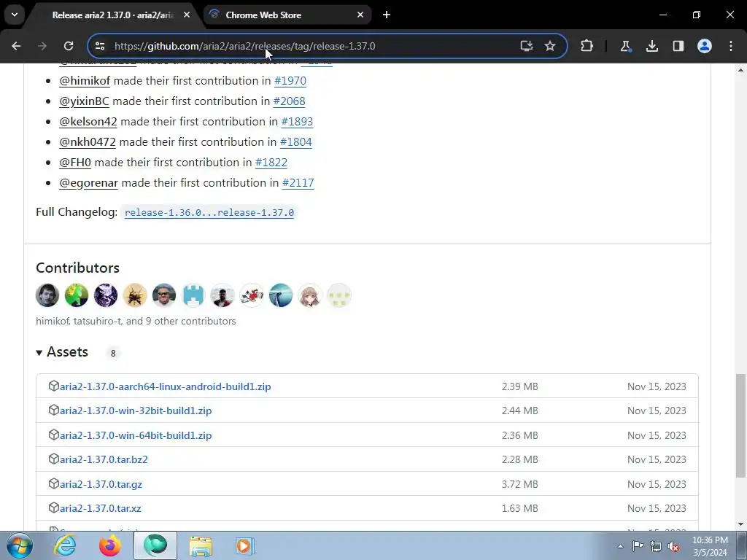This screenshot has height=560, width=747.
Task: Click package icon beside win-64bit zip
Action: tap(54, 435)
